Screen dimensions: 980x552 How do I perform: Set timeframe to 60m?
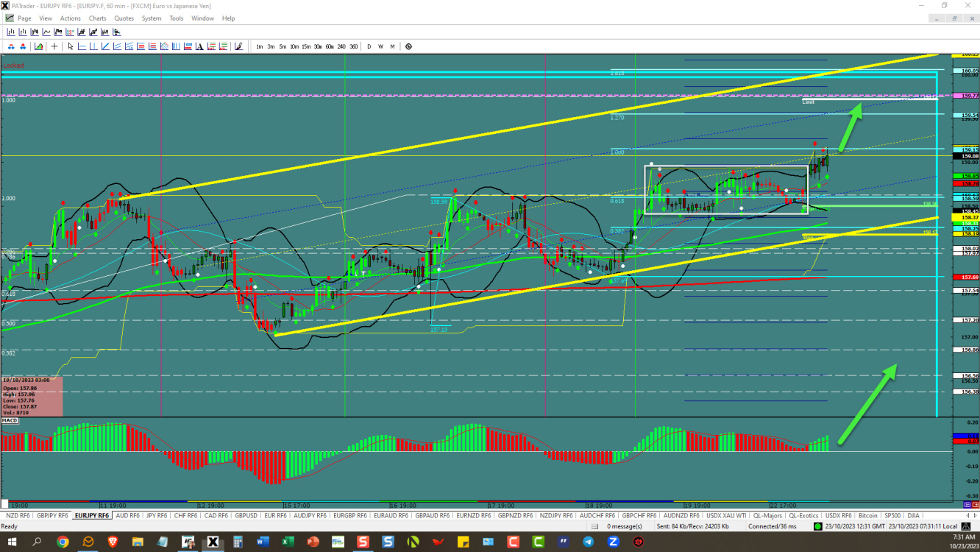pyautogui.click(x=330, y=46)
